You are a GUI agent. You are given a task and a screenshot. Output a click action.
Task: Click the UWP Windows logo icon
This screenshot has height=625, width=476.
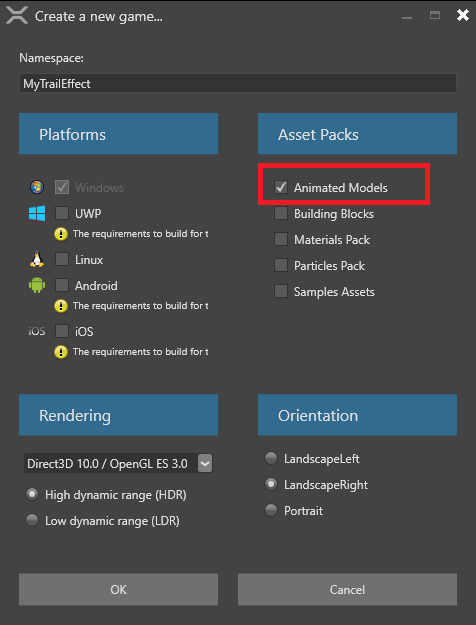pyautogui.click(x=37, y=213)
